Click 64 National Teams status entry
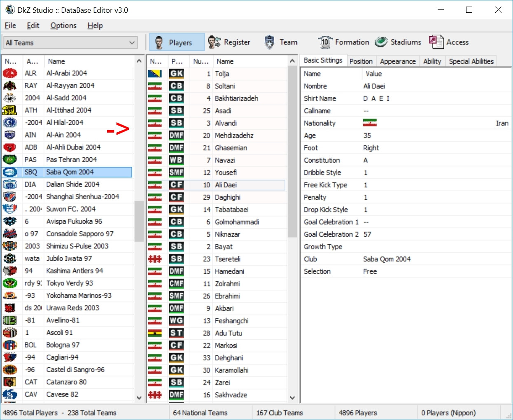The image size is (513, 420). [x=200, y=413]
